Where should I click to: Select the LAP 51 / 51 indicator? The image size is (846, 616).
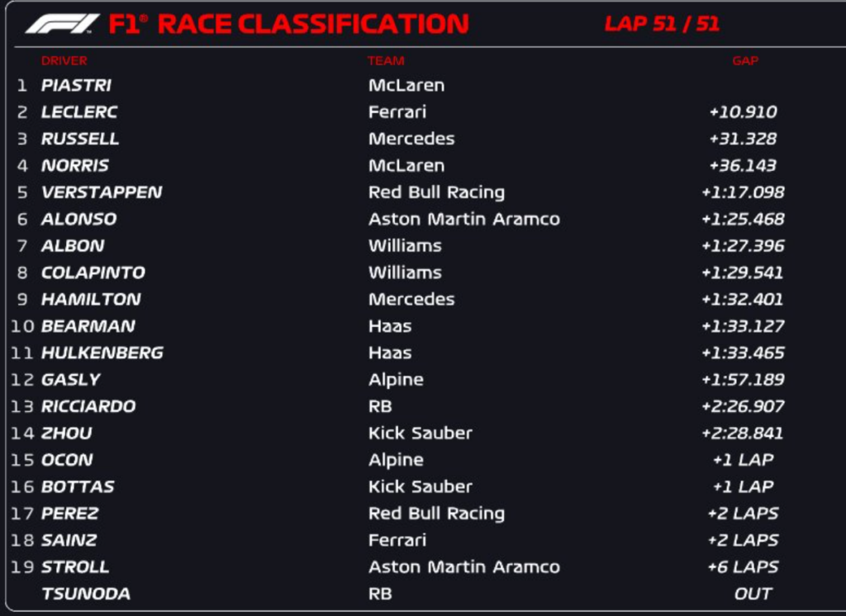662,24
